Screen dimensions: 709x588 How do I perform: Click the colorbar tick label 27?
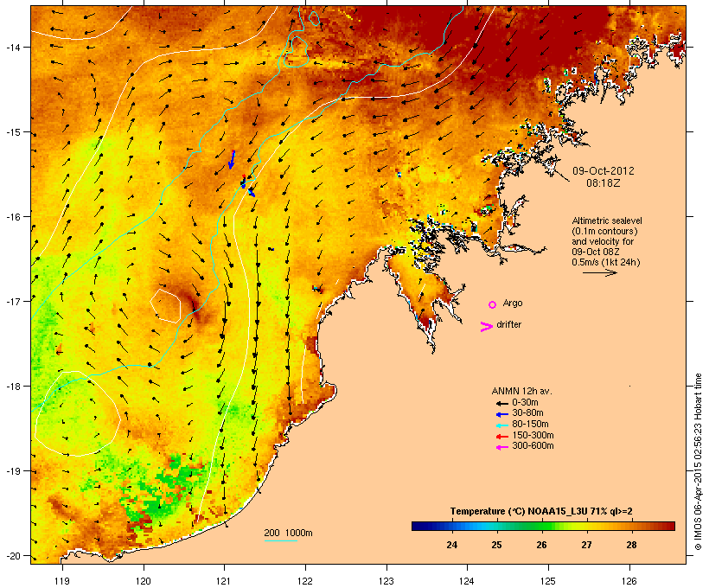pos(586,545)
